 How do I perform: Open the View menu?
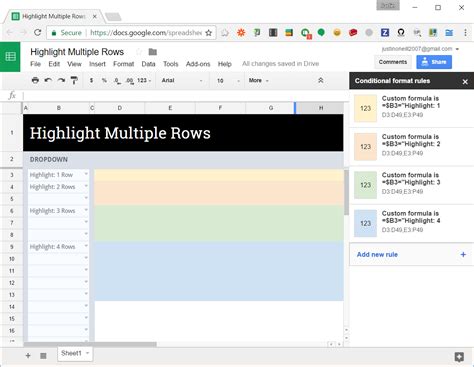[x=74, y=64]
